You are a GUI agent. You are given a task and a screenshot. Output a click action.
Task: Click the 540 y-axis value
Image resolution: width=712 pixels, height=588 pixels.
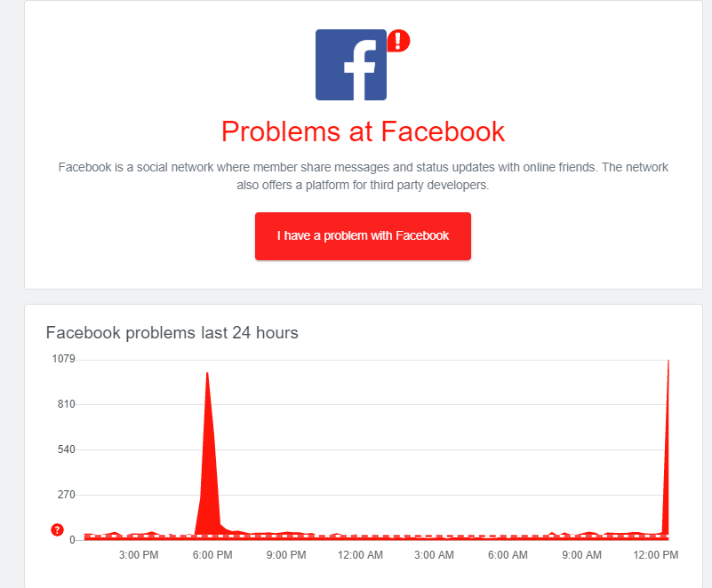[x=67, y=449]
